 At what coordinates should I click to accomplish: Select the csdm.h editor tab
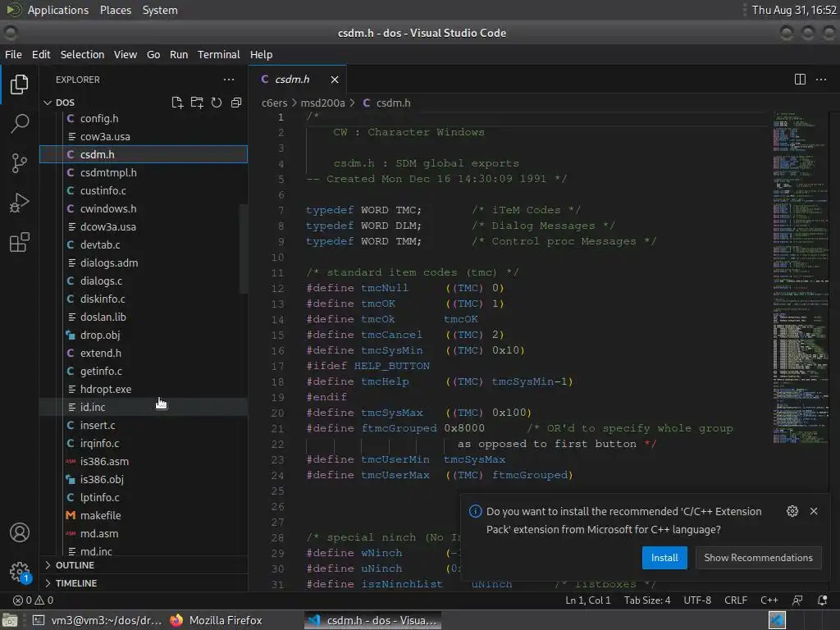tap(297, 80)
